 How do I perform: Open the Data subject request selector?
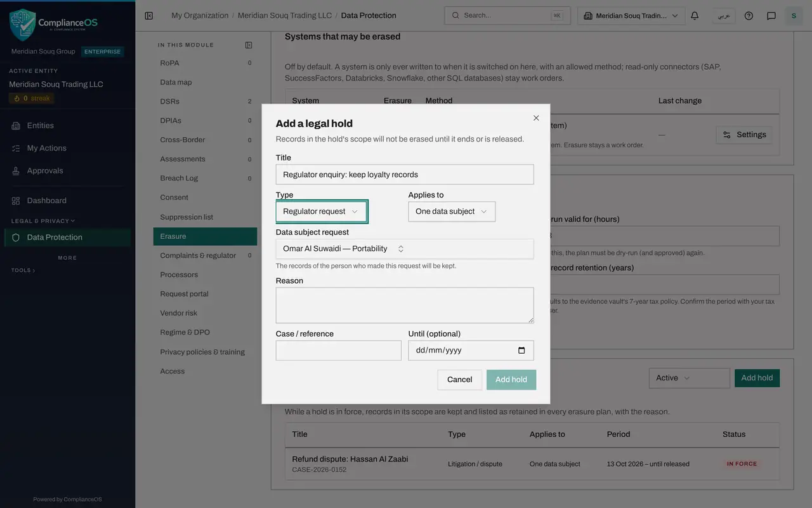coord(405,249)
